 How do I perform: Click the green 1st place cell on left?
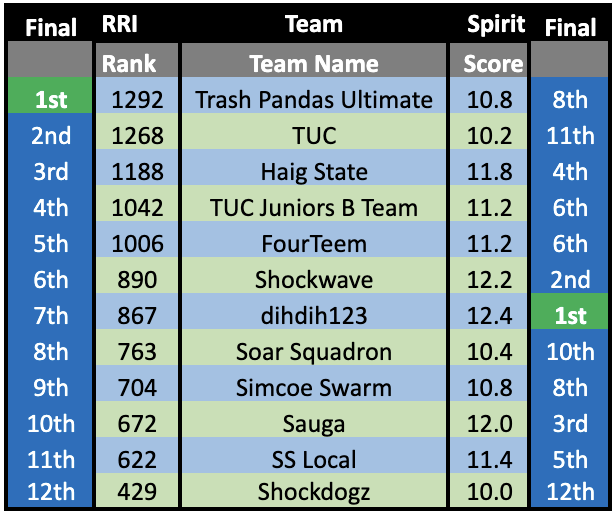click(51, 100)
